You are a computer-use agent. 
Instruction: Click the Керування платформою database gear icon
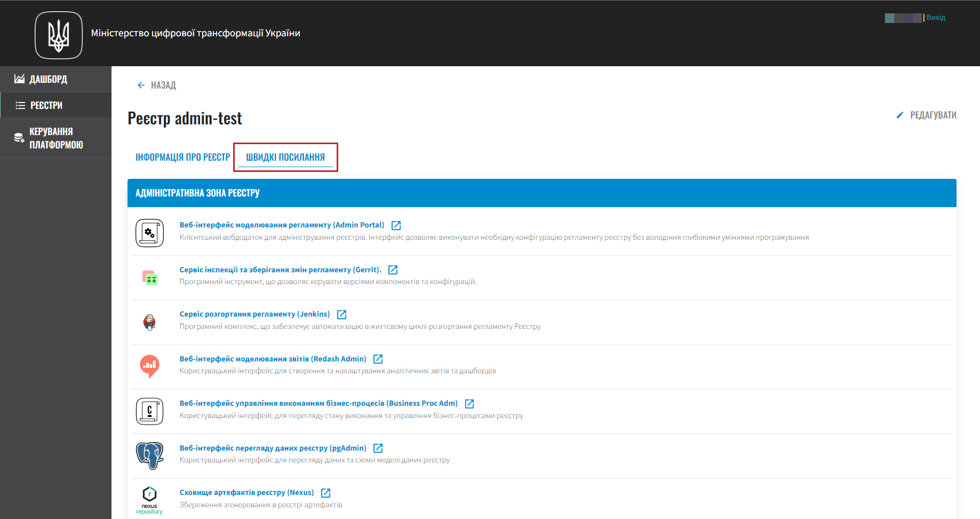pyautogui.click(x=19, y=138)
